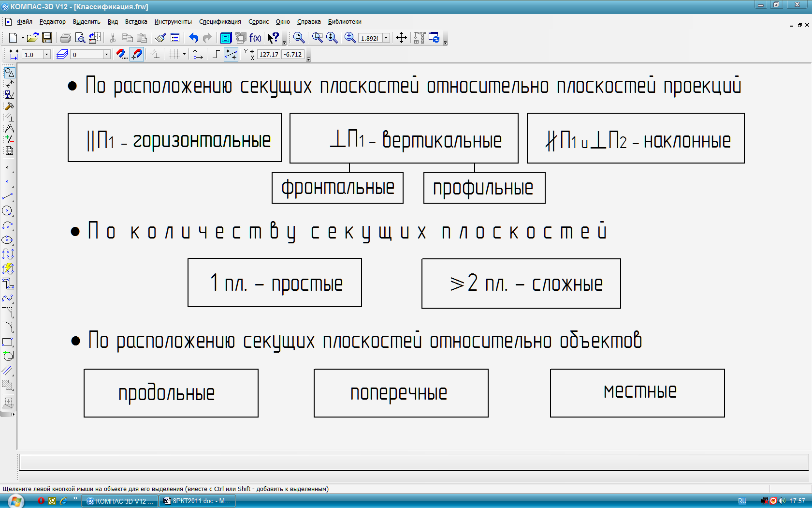This screenshot has height=508, width=812.
Task: Click the zoom scale value field
Action: (x=371, y=38)
